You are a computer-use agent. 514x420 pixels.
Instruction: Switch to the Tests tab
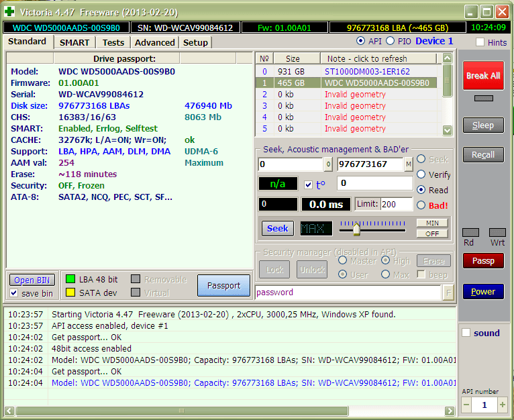pos(113,43)
